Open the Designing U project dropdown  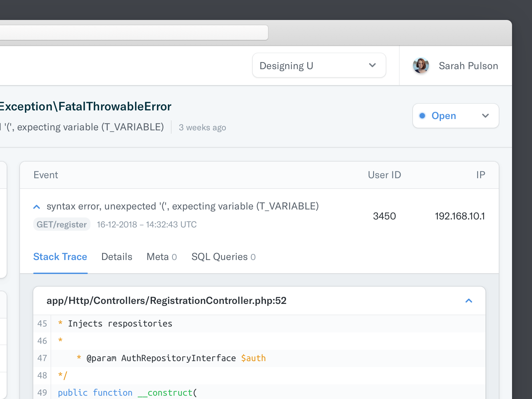[319, 65]
